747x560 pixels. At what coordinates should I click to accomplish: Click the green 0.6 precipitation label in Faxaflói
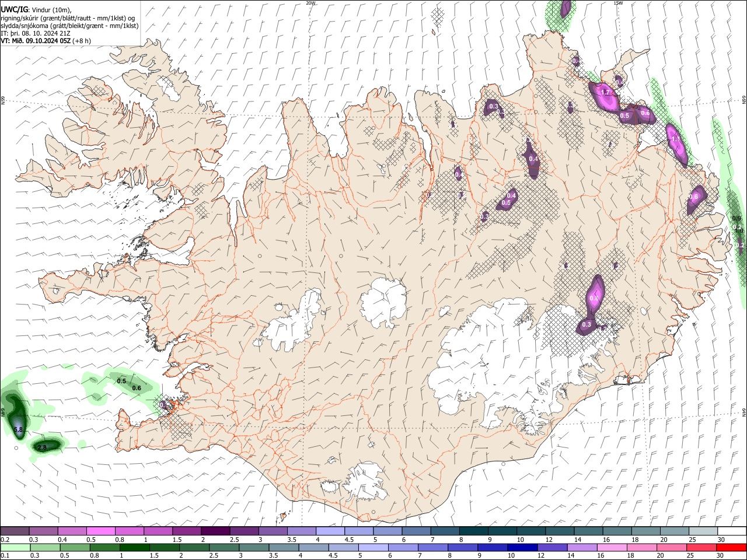click(137, 388)
